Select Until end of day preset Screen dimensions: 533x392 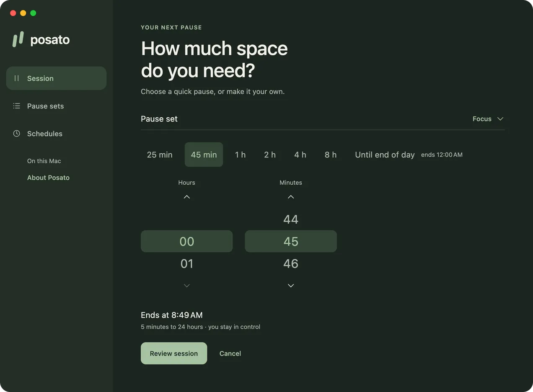click(385, 155)
